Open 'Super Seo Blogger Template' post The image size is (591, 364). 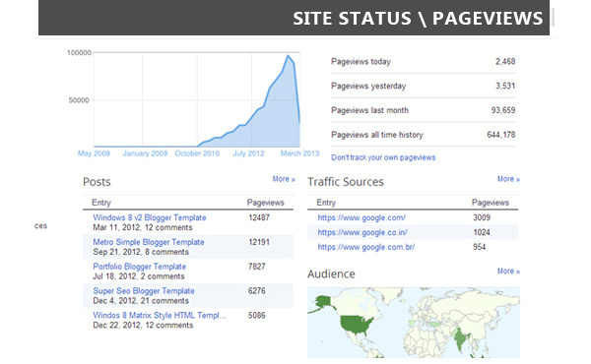144,291
